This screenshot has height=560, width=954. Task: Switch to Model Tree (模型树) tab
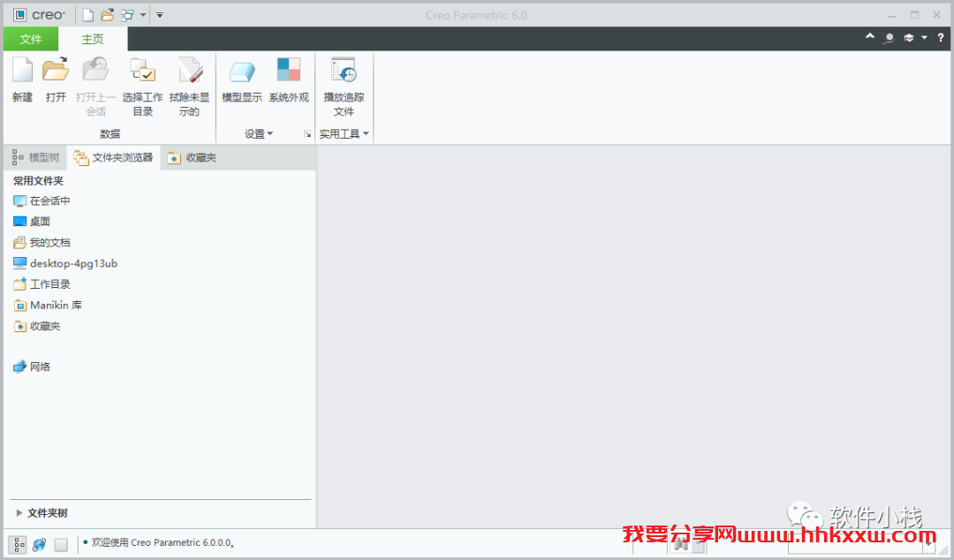point(35,157)
